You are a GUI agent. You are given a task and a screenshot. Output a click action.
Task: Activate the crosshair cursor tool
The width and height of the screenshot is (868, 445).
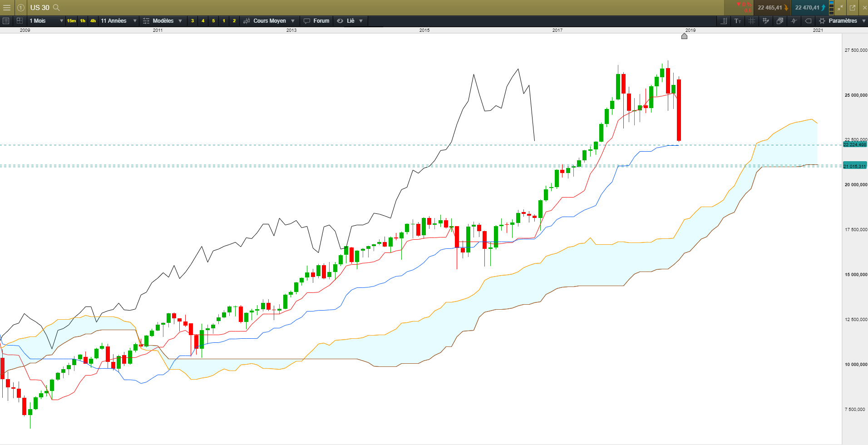pyautogui.click(x=794, y=21)
